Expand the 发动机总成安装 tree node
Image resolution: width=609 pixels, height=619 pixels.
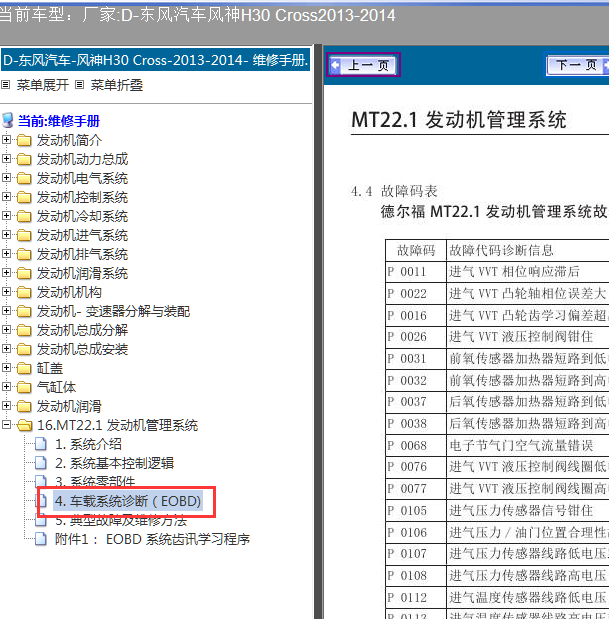pyautogui.click(x=6, y=348)
